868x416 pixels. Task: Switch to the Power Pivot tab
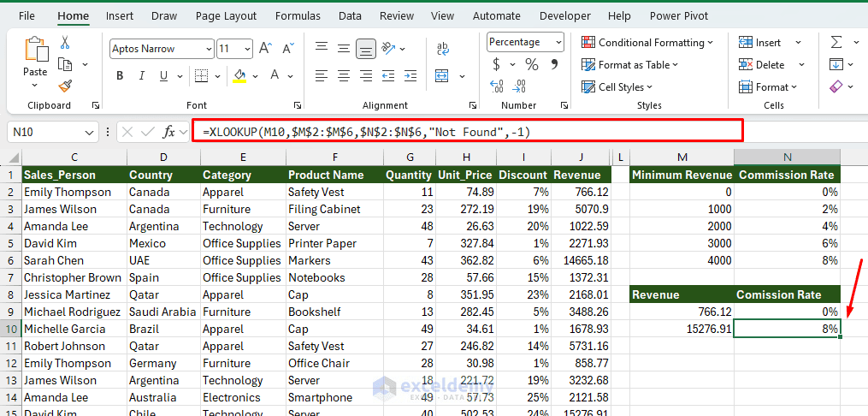click(679, 16)
